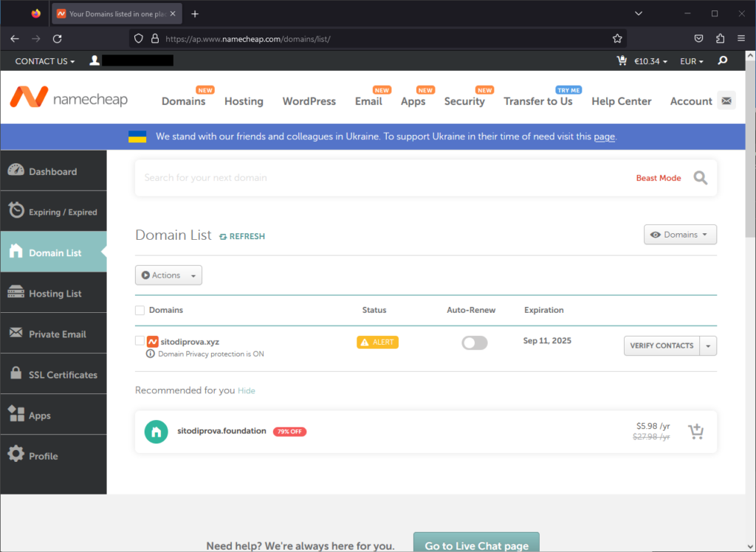Expand the Actions dropdown
The height and width of the screenshot is (552, 756).
coord(168,275)
